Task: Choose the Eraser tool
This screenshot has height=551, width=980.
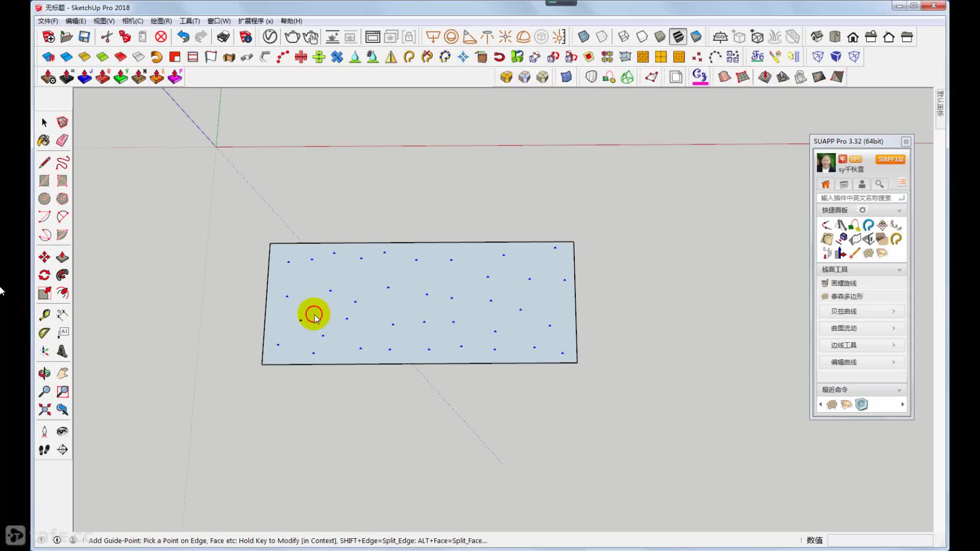Action: (x=62, y=140)
